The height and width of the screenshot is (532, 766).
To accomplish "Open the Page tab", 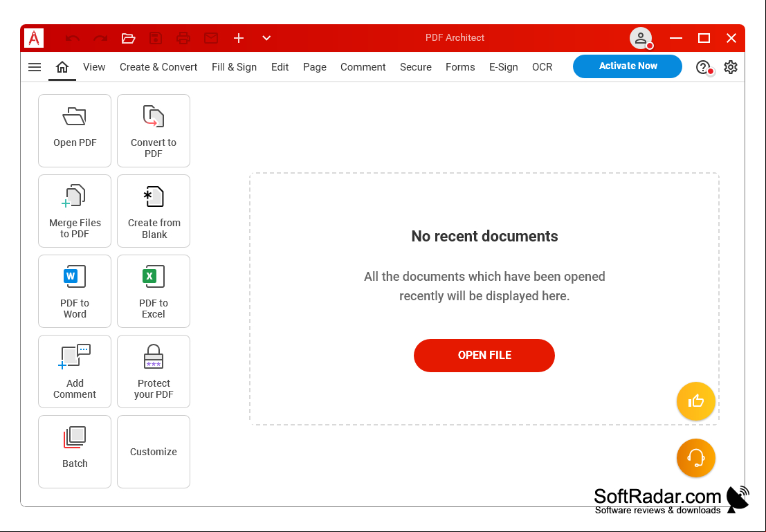I will coord(315,67).
